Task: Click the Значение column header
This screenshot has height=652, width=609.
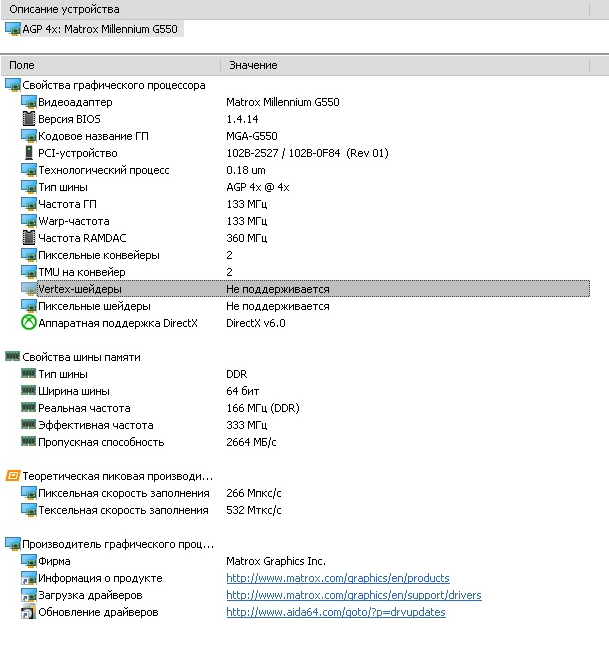Action: point(405,65)
